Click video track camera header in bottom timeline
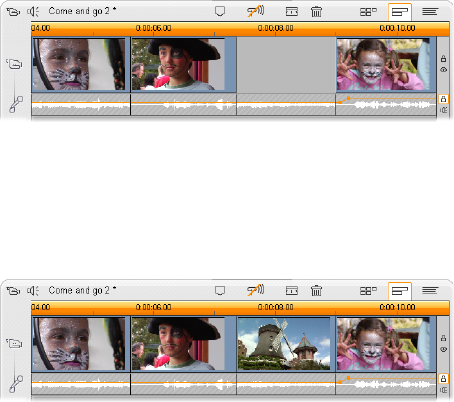Screen dimensions: 454x402 click(14, 343)
